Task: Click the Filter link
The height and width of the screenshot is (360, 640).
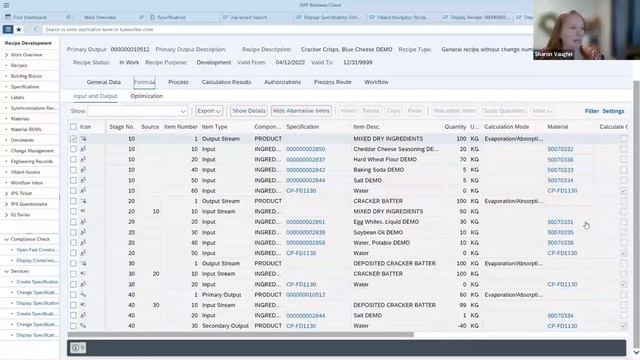Action: (591, 111)
